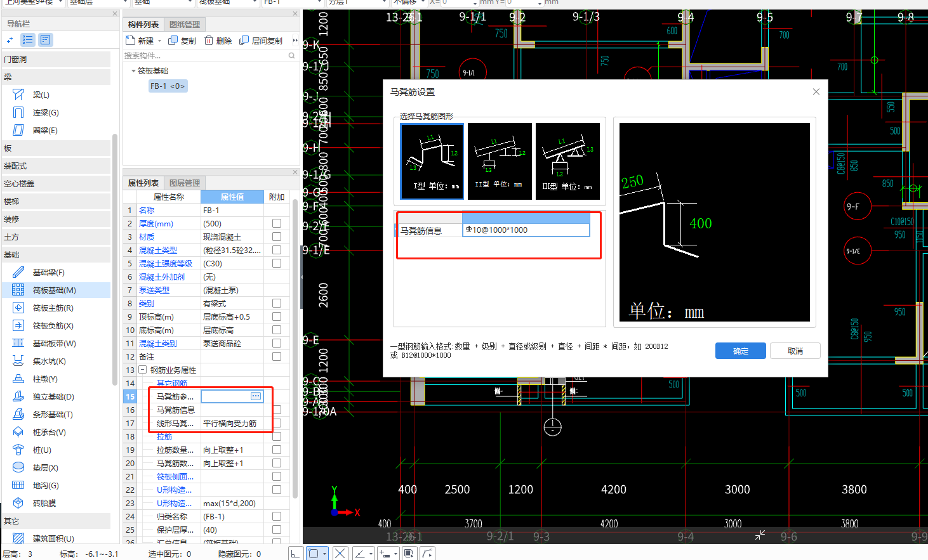
Task: Toggle the 归类名称 additional checkbox
Action: coord(277,516)
